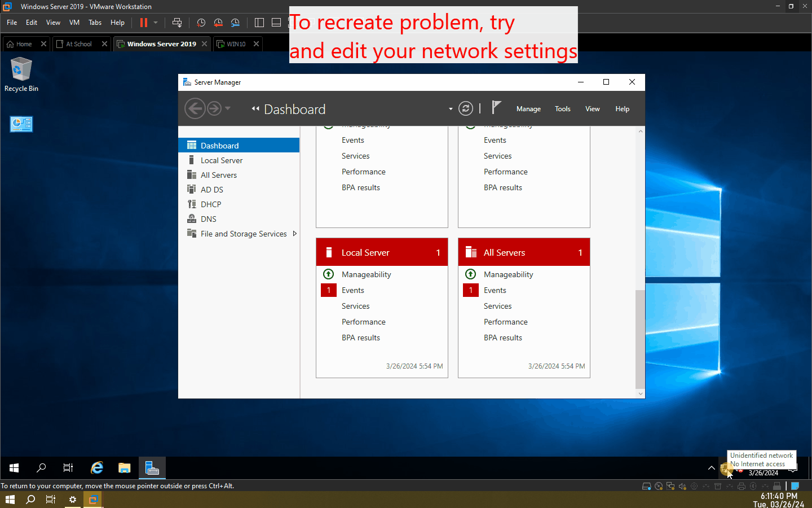Click VMware sound card status icon
Image resolution: width=812 pixels, height=508 pixels.
[x=682, y=486]
